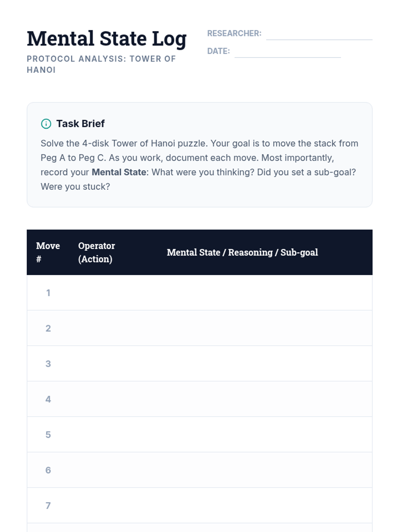399x532 pixels.
Task: Click the RESEARCHER: label
Action: click(x=234, y=34)
